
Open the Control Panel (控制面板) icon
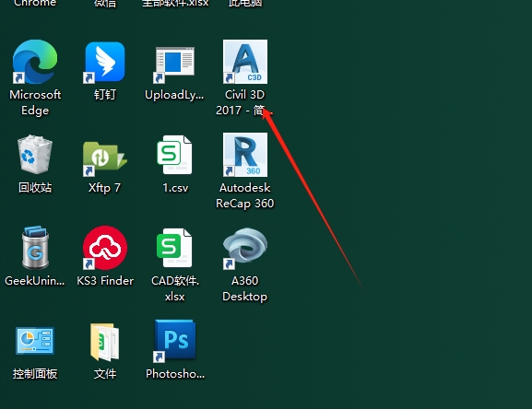[x=35, y=341]
